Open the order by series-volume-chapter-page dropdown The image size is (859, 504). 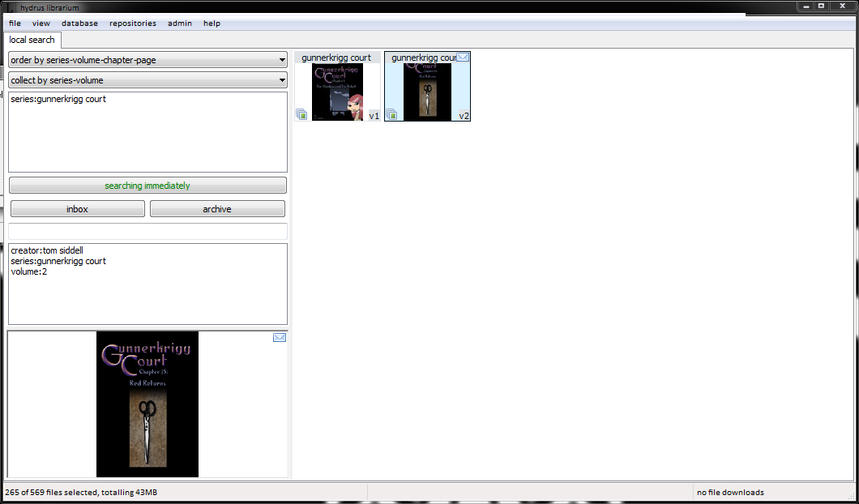click(148, 60)
